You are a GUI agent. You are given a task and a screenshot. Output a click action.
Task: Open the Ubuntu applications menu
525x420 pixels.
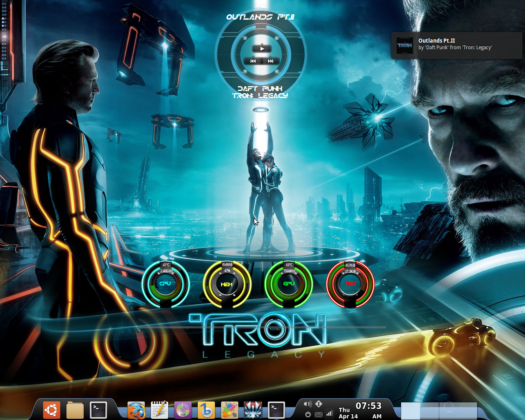(51, 409)
